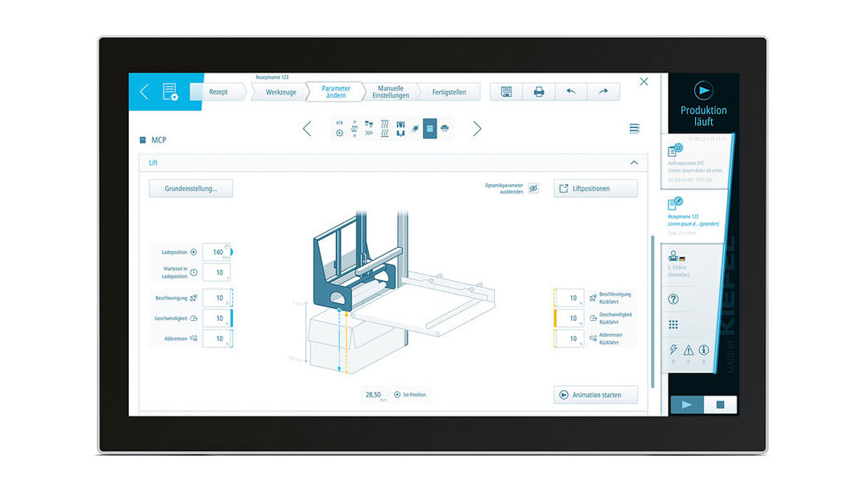Click the redo arrow icon

pyautogui.click(x=603, y=92)
